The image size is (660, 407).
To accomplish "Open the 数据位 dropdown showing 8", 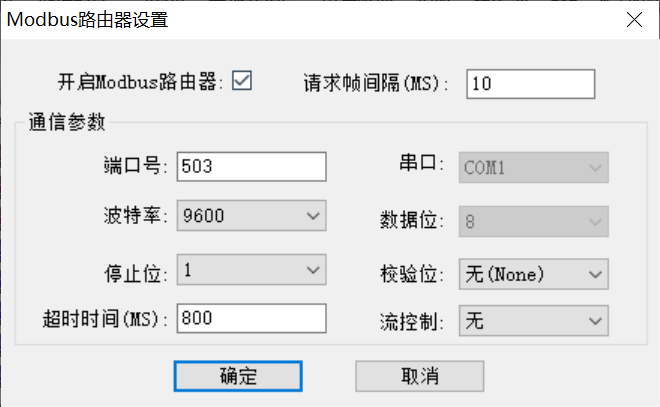I will pyautogui.click(x=533, y=221).
